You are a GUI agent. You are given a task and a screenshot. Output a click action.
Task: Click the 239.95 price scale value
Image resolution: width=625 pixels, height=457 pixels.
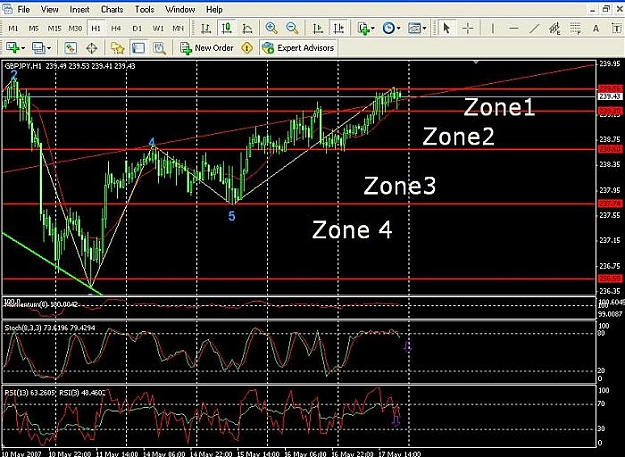click(609, 63)
